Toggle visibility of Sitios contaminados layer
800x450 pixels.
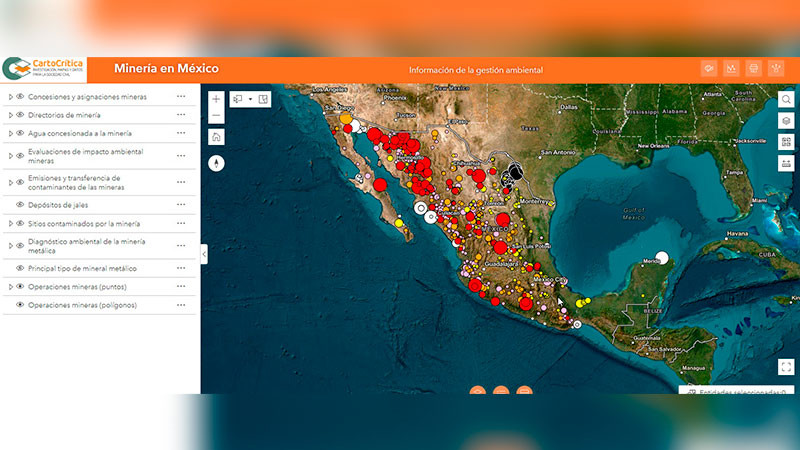pos(20,223)
